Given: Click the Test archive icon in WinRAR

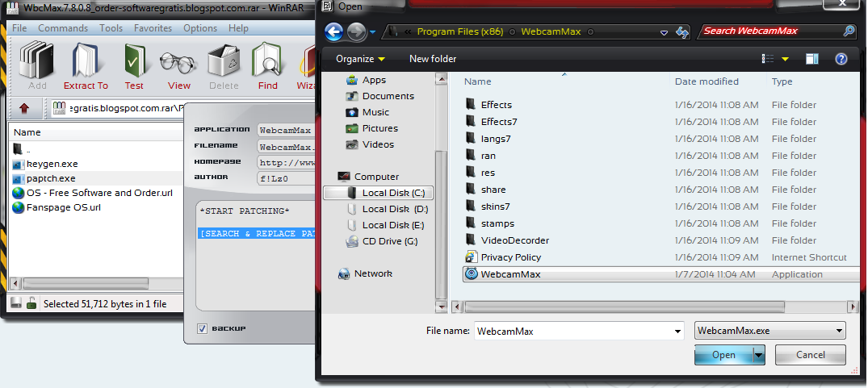Looking at the screenshot, I should click(x=134, y=67).
